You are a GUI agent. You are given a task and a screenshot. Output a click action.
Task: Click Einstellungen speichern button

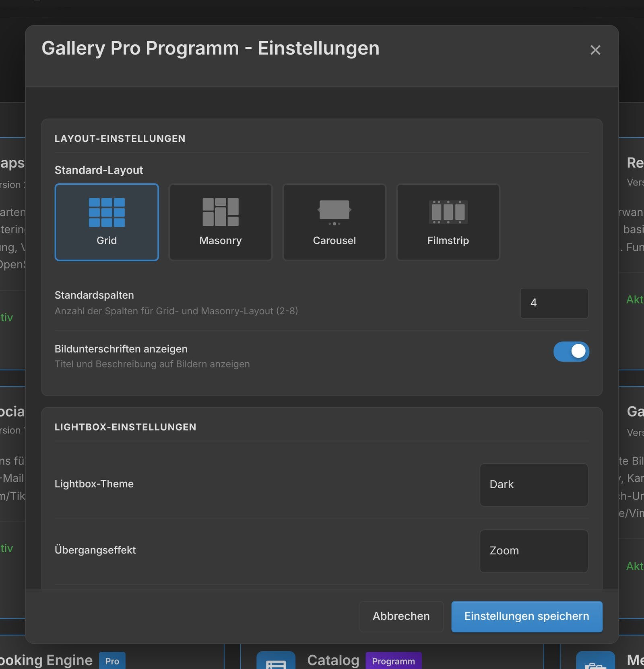[527, 616]
